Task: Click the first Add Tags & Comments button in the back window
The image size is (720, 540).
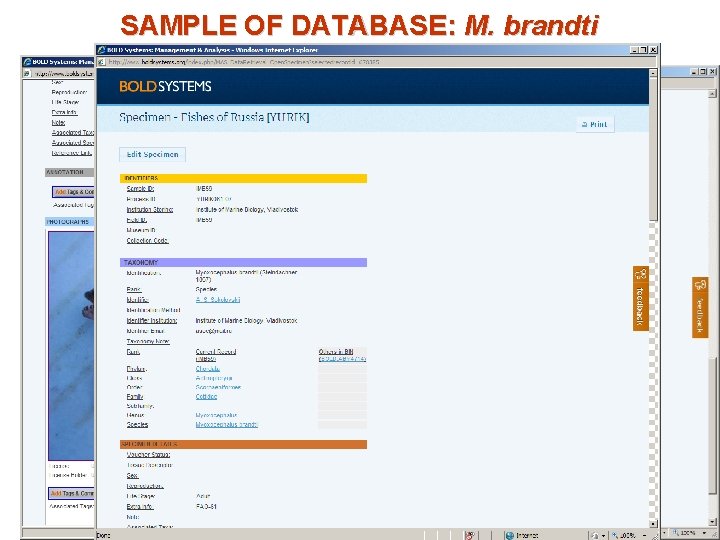Action: click(x=73, y=192)
